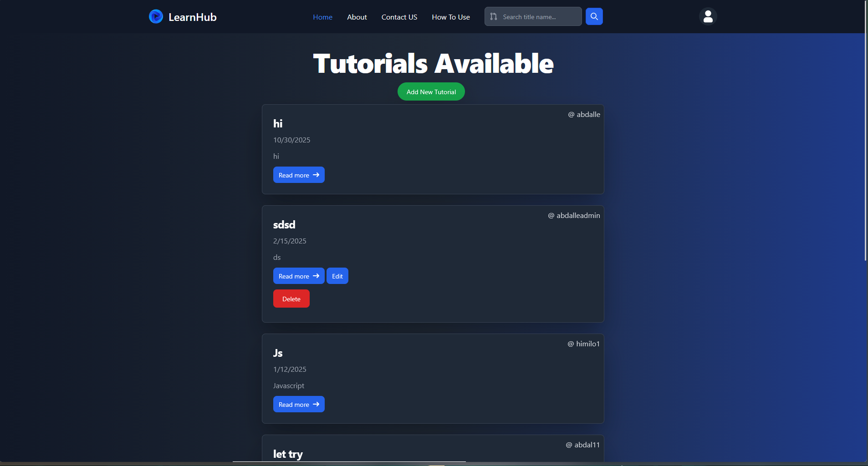Click the 'let try' tutorial title

287,454
